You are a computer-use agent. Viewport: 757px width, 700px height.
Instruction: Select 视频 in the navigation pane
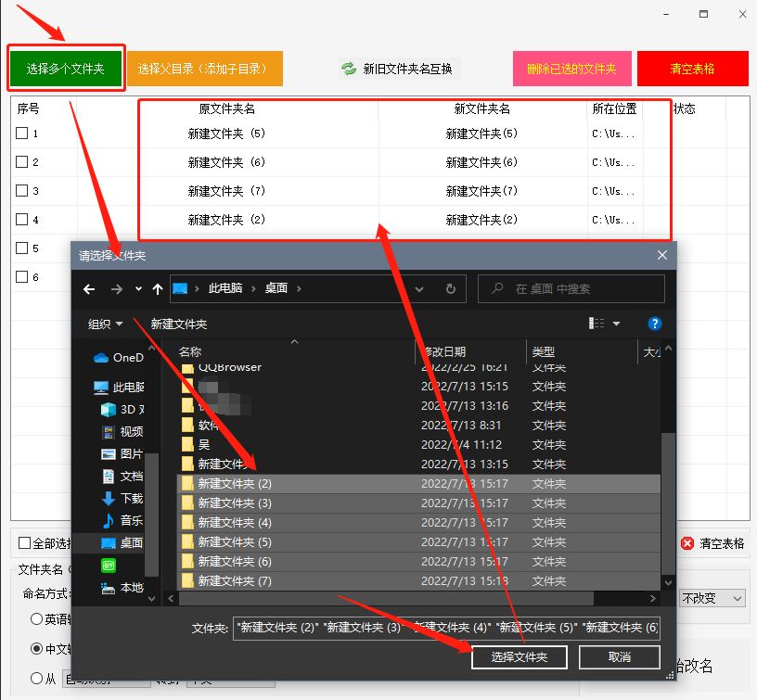point(122,431)
